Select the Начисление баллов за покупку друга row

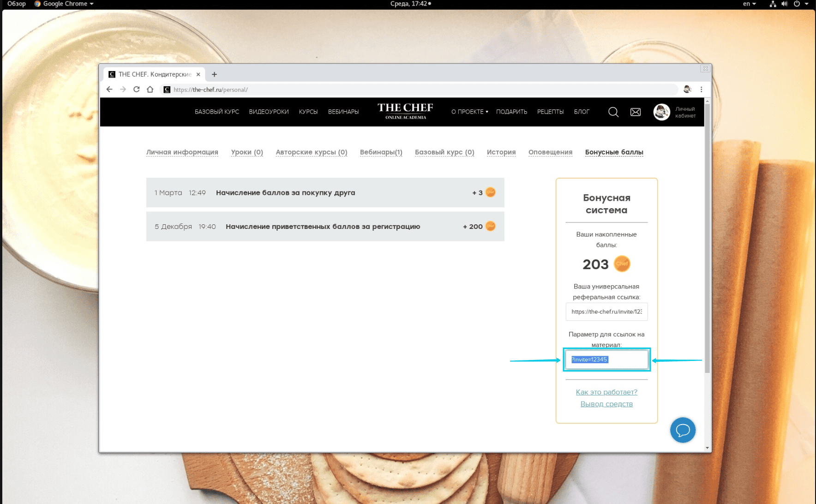click(x=325, y=192)
